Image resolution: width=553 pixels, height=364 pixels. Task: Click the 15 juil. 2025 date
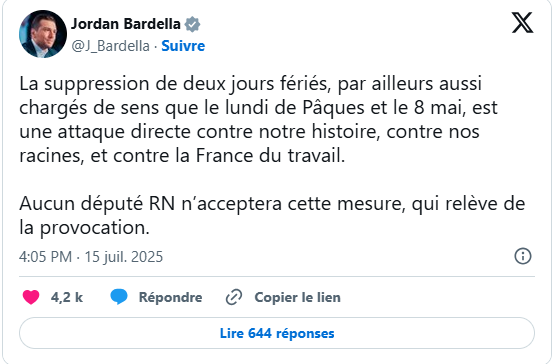[124, 257]
